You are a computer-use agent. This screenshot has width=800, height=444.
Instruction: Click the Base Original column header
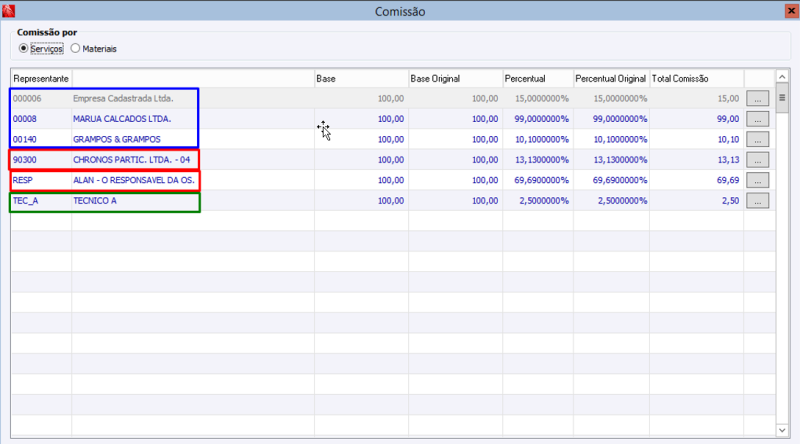point(455,79)
